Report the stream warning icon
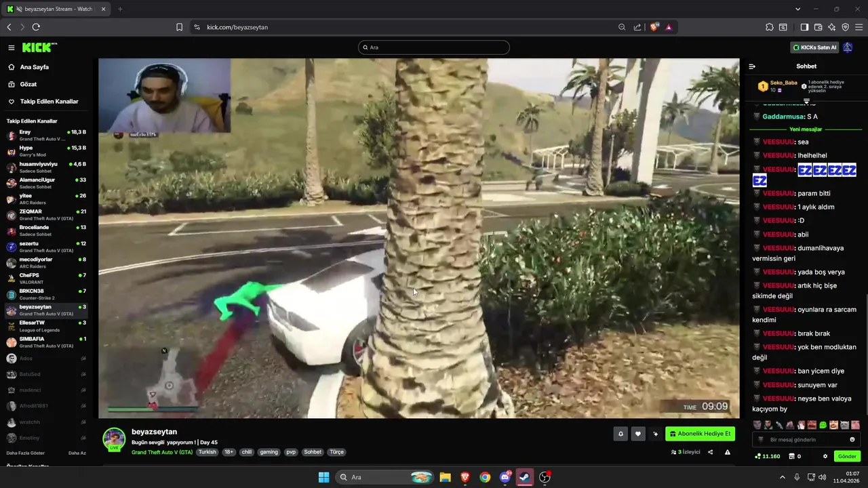Image resolution: width=868 pixels, height=488 pixels. (728, 452)
